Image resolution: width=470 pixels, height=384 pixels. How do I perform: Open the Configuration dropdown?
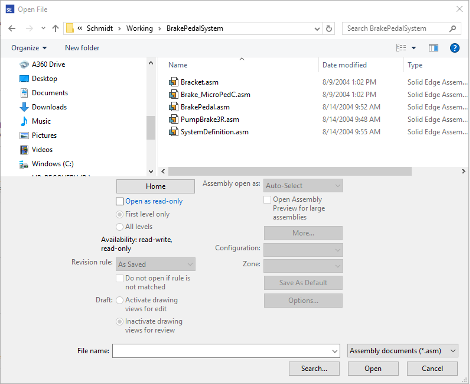pyautogui.click(x=303, y=250)
